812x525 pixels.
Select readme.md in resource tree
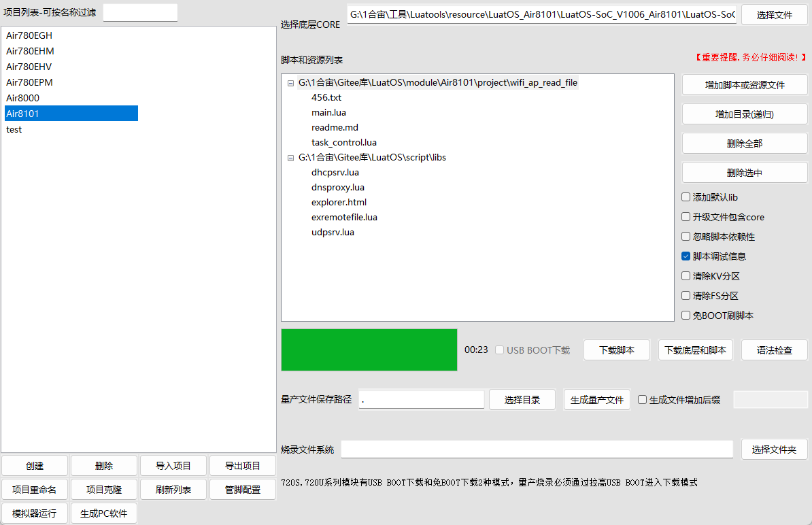tap(335, 127)
